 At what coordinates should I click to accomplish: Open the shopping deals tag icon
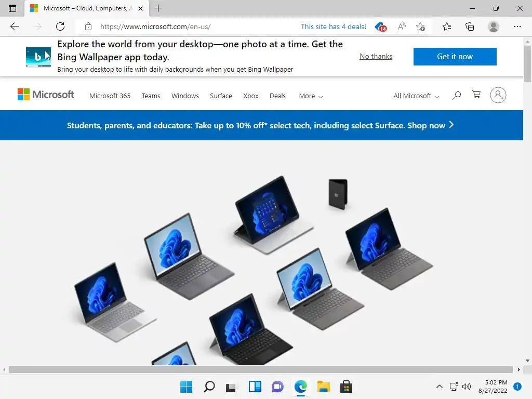(381, 27)
